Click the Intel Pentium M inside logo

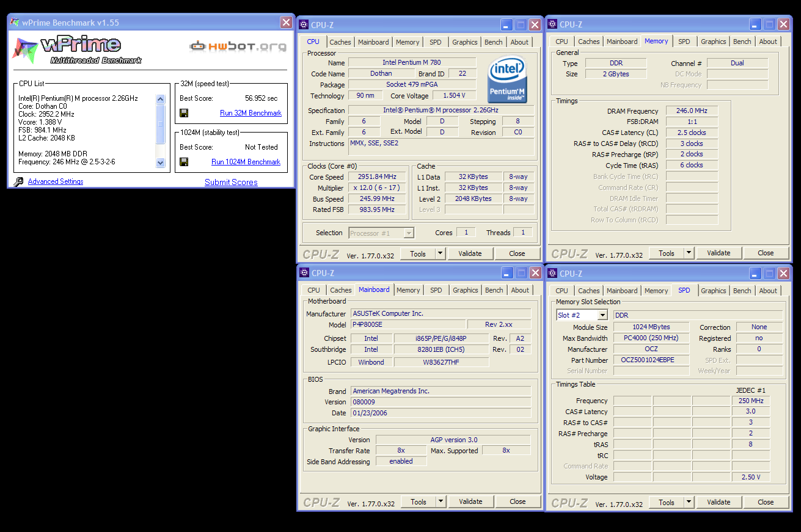coord(507,80)
